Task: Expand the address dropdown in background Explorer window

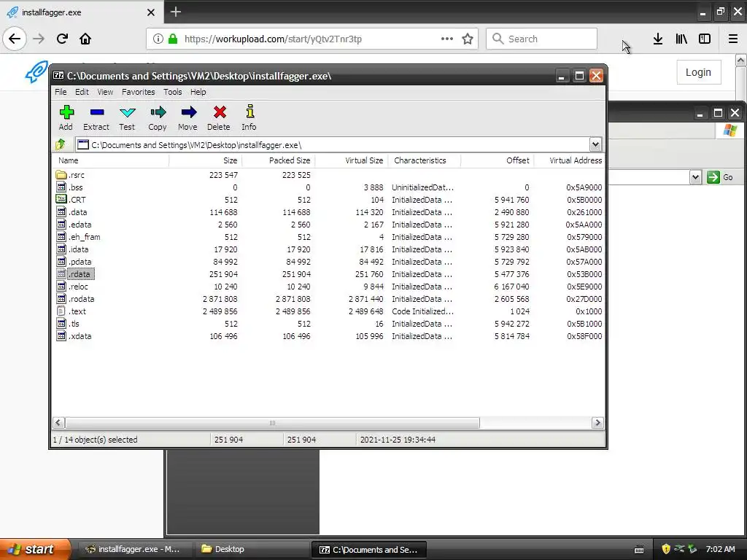Action: pos(695,177)
